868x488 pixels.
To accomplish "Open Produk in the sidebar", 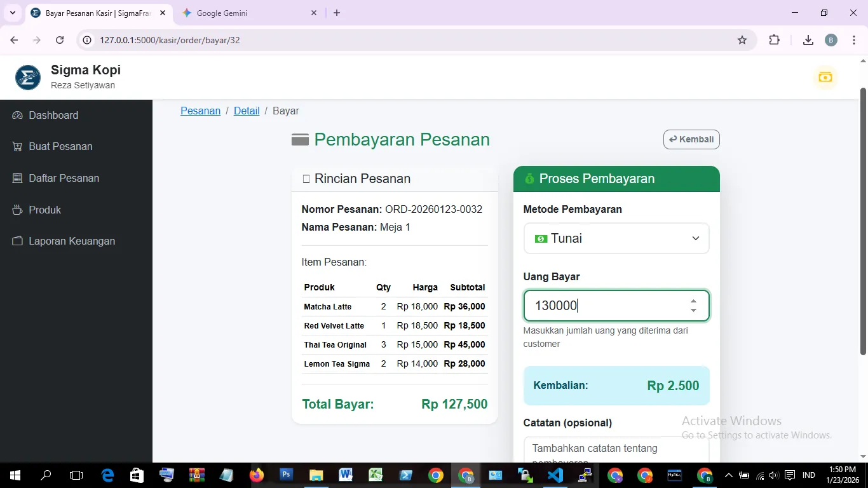I will [x=36, y=210].
